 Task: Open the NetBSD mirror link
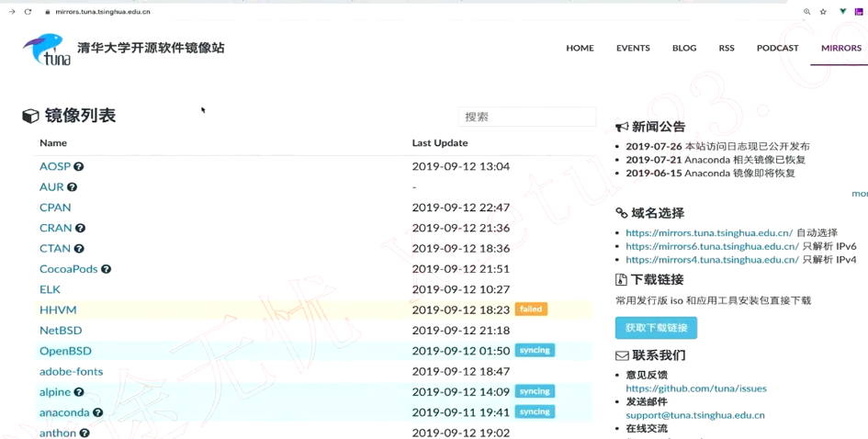[61, 331]
